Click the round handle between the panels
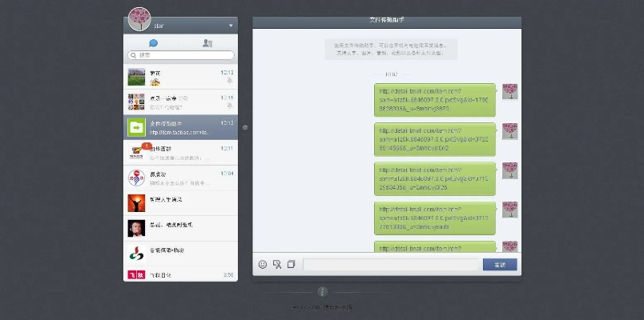The height and width of the screenshot is (320, 644). 245,126
